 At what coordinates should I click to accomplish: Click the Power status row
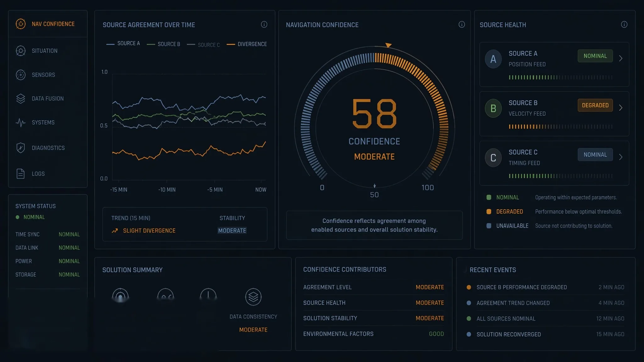pyautogui.click(x=47, y=261)
